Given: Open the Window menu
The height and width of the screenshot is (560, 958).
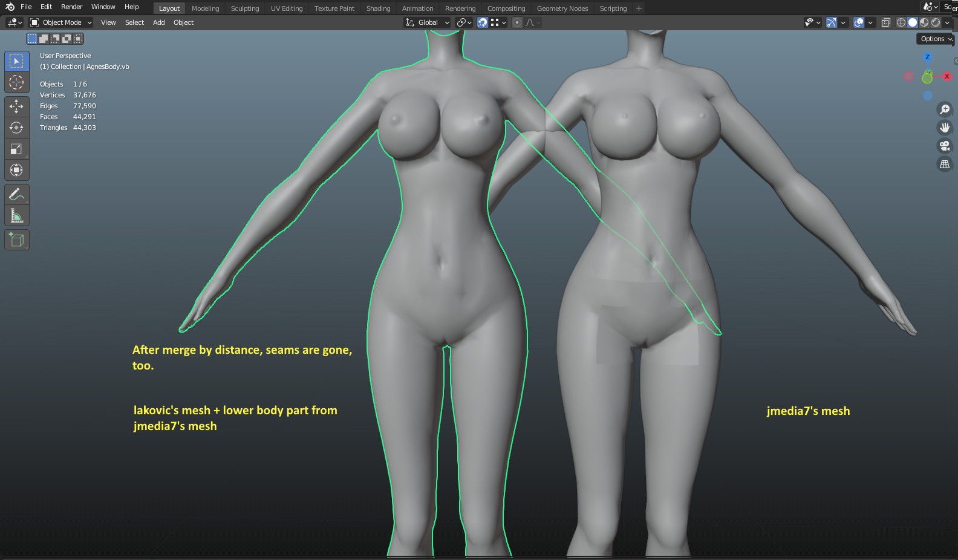Looking at the screenshot, I should [103, 7].
